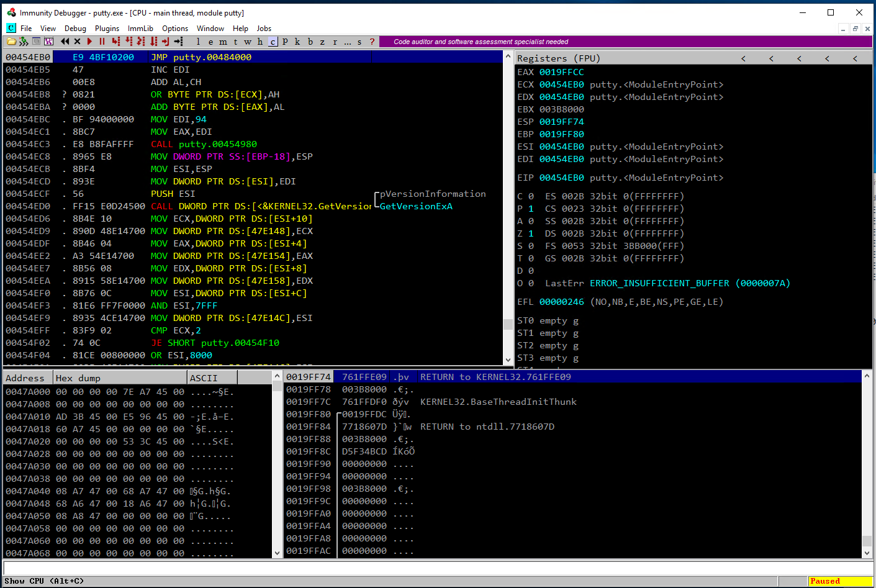Click the Python shell icon in toolbar

coord(24,42)
